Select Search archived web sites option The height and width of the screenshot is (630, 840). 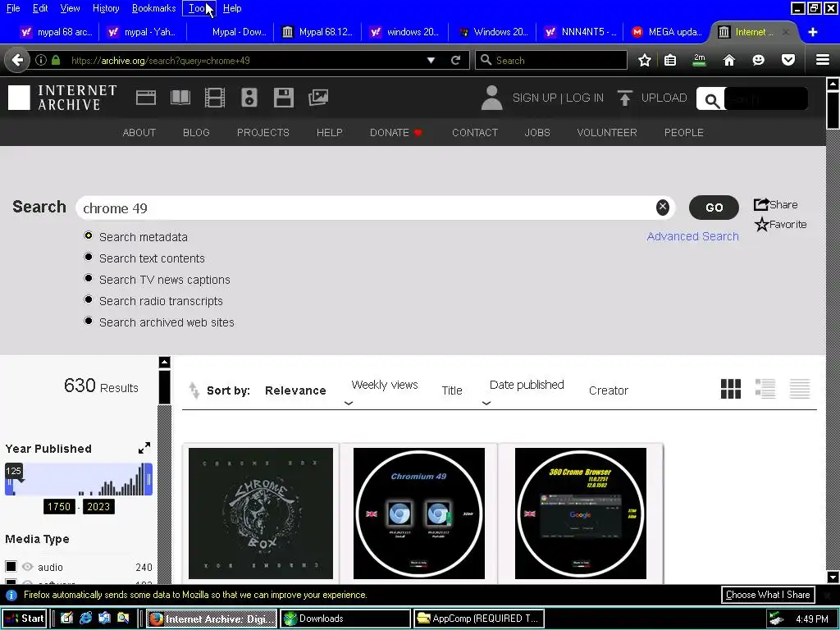[x=89, y=322]
